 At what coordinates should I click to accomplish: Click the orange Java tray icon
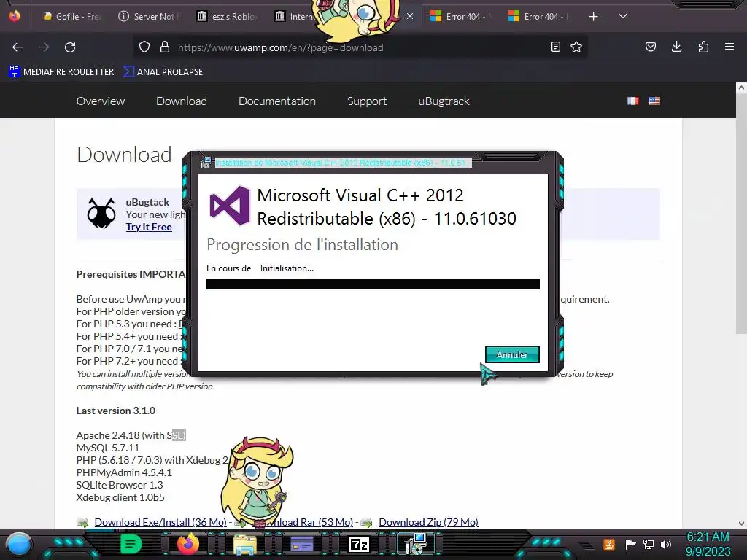(609, 544)
